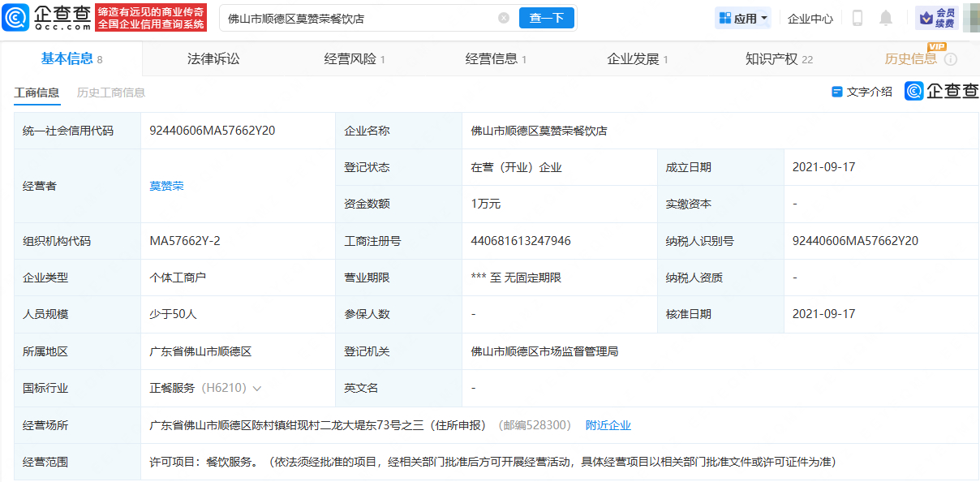Select the 工商信息 sub-tab
Screen dimensions: 980x482
[x=37, y=93]
